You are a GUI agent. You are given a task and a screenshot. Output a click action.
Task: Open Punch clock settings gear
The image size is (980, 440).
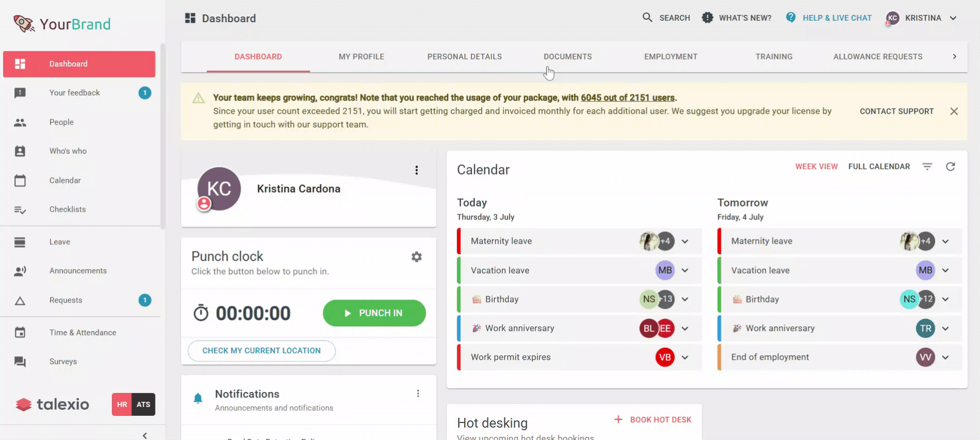(x=417, y=257)
